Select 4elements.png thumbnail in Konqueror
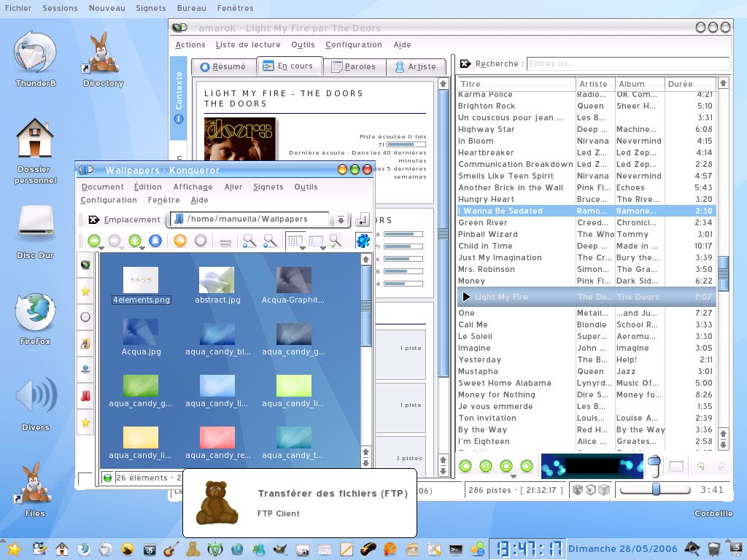This screenshot has width=747, height=560. point(141,280)
